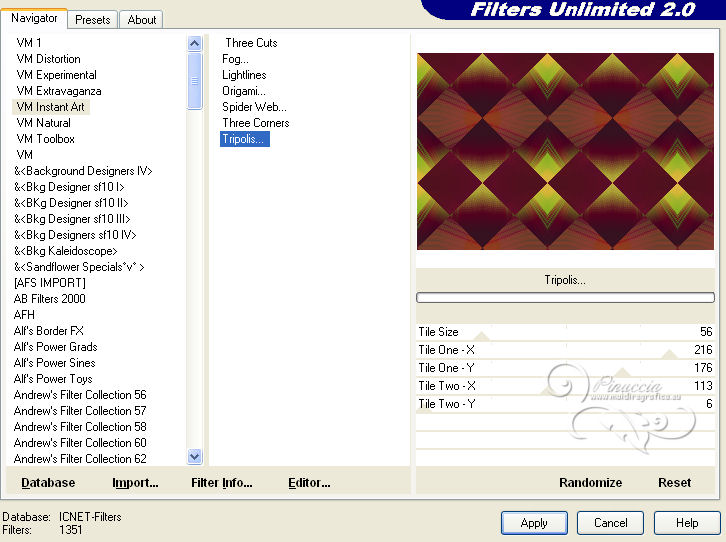Select Andrew's Filter Collection 62
Viewport: 726px width, 542px height.
coord(80,459)
